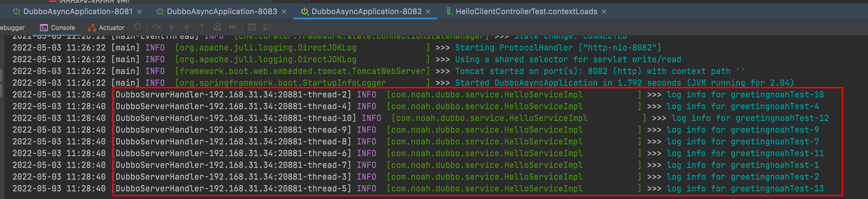
Task: Close the DubboAsyncApplication-8081 tab
Action: point(139,12)
